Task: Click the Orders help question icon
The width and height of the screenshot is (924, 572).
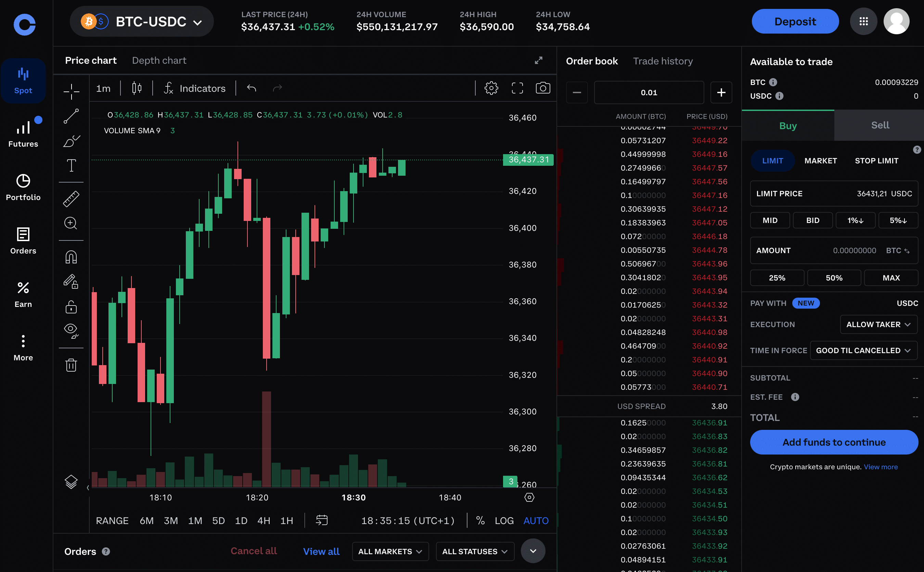Action: tap(106, 551)
